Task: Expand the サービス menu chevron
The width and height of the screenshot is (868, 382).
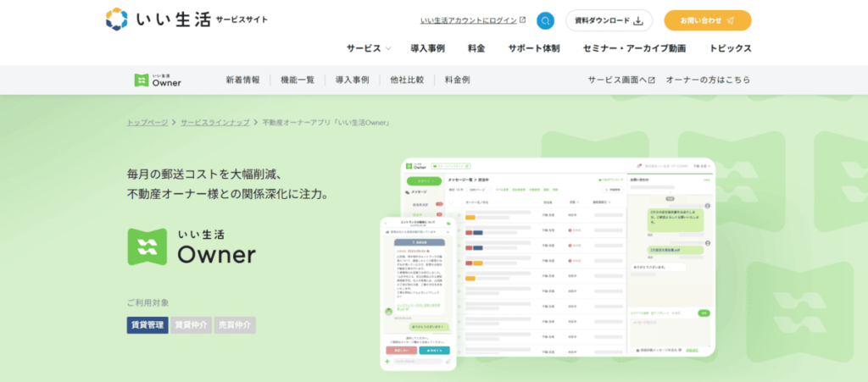Action: click(388, 48)
